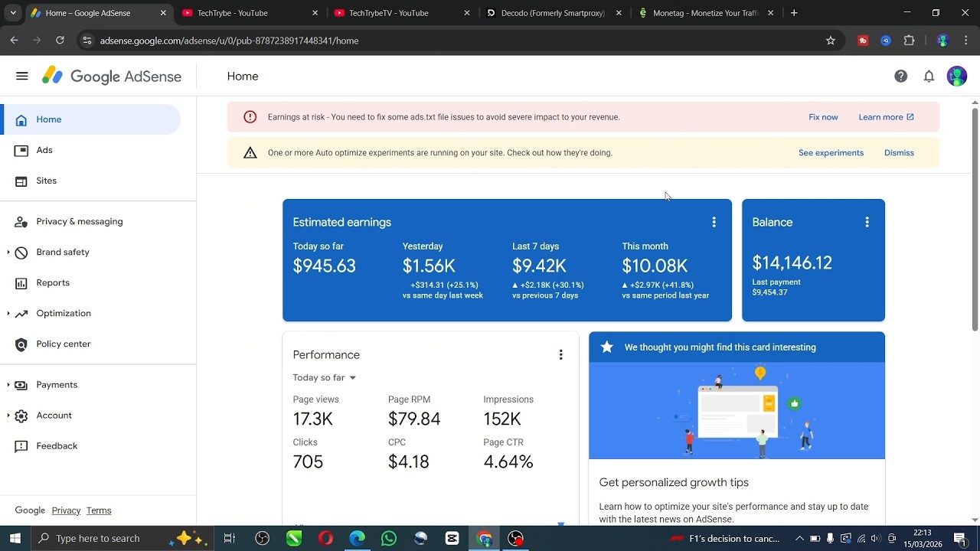The height and width of the screenshot is (551, 980).
Task: Click the browser address bar URL
Action: [229, 41]
